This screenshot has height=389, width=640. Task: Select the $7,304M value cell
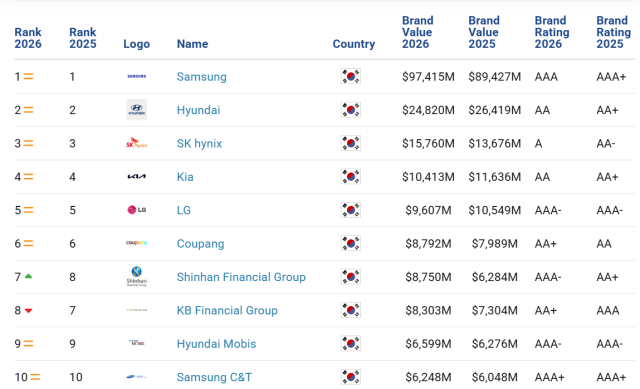coord(495,311)
